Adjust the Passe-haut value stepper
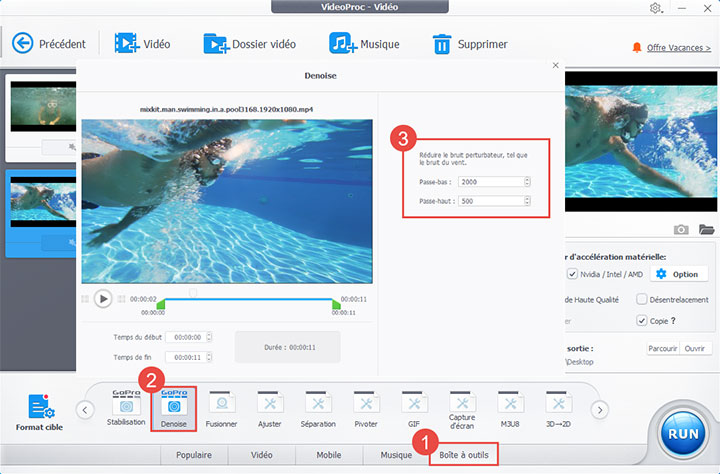 pos(526,202)
